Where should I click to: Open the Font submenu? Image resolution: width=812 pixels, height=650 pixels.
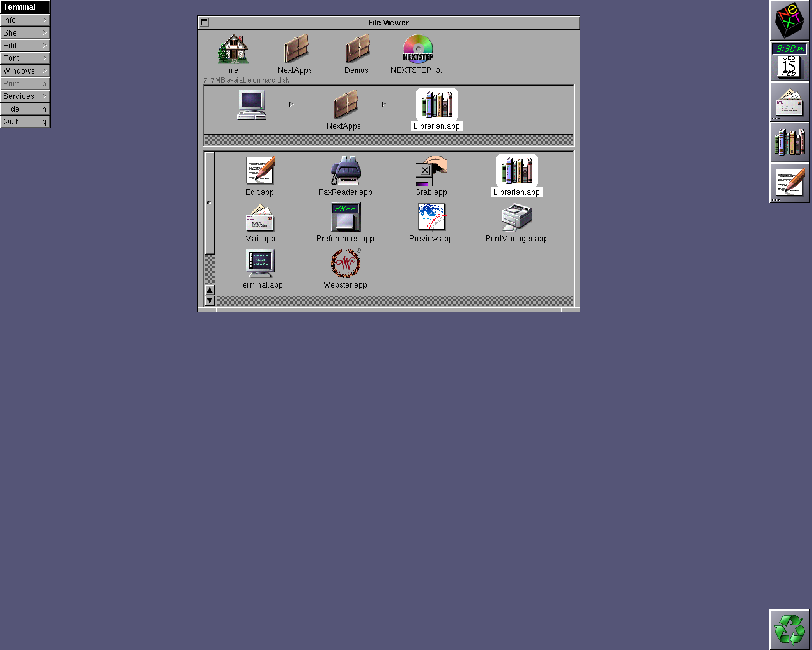pos(25,58)
